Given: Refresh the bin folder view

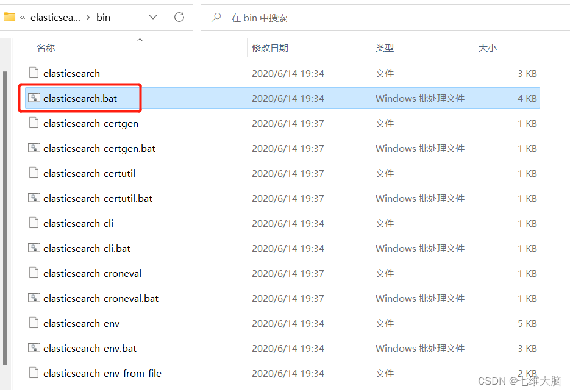Looking at the screenshot, I should tap(179, 17).
